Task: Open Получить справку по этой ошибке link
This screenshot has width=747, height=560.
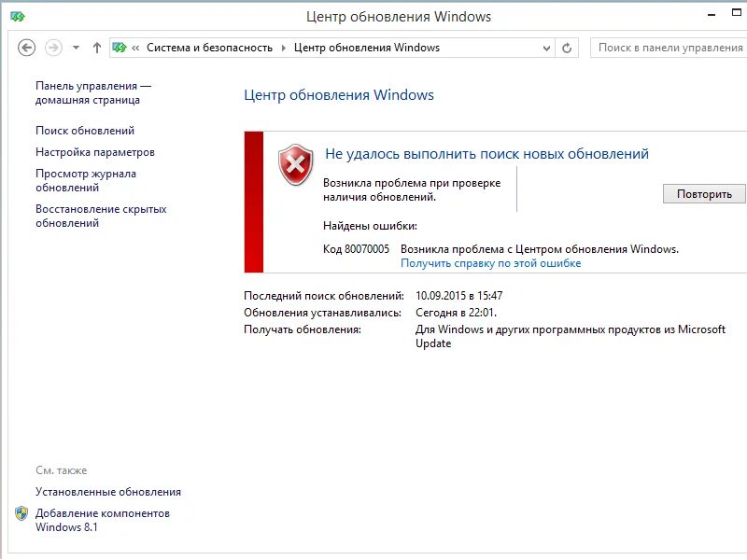Action: point(491,263)
